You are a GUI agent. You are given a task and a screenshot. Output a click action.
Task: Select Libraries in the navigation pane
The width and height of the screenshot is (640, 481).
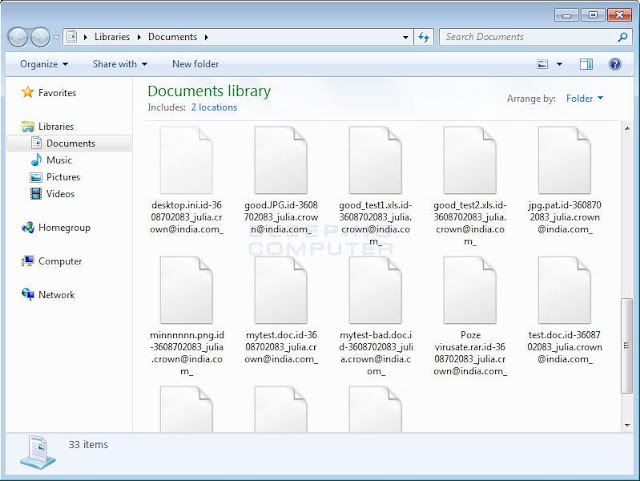[56, 127]
